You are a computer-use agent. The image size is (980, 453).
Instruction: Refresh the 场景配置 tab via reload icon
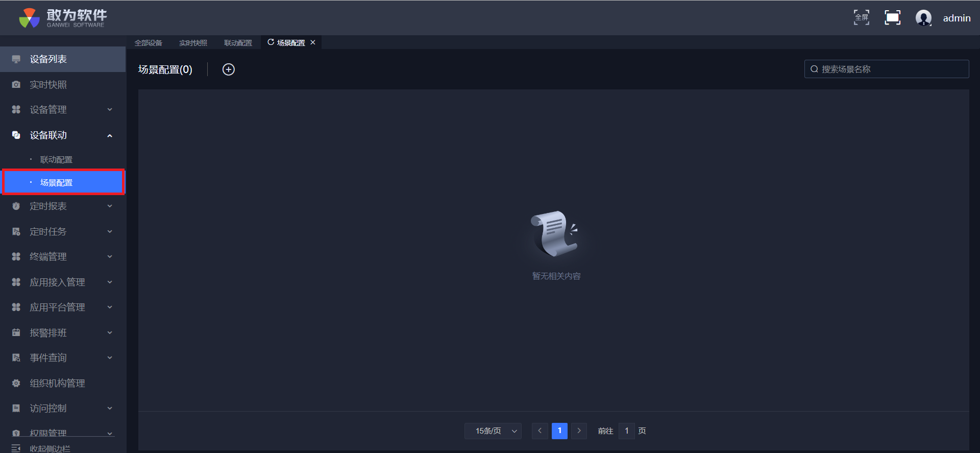[x=271, y=42]
